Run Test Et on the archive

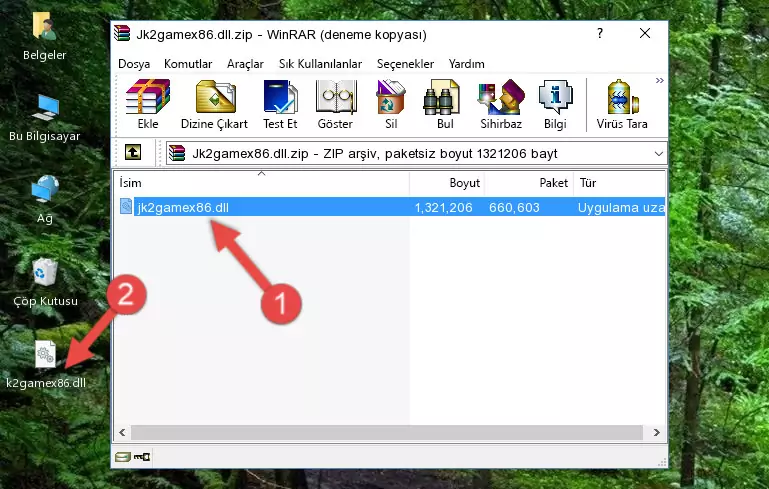click(280, 104)
